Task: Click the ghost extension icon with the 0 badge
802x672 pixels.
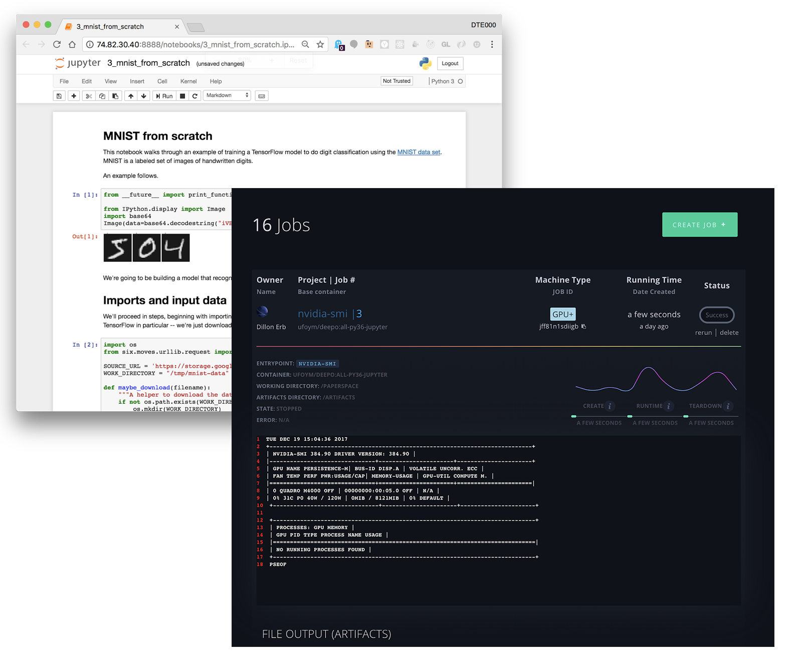Action: point(339,45)
